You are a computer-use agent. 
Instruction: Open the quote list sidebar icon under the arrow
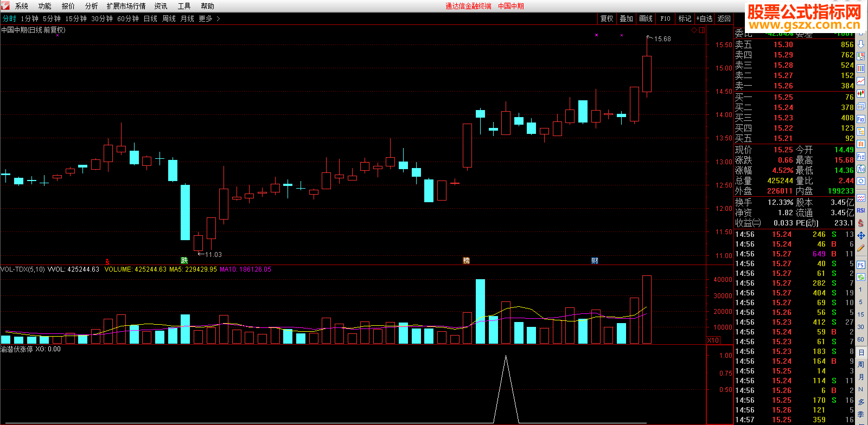pos(861,55)
